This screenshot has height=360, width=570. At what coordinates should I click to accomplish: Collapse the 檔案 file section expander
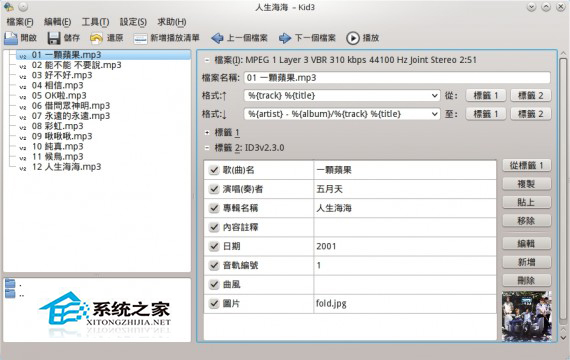[207, 60]
